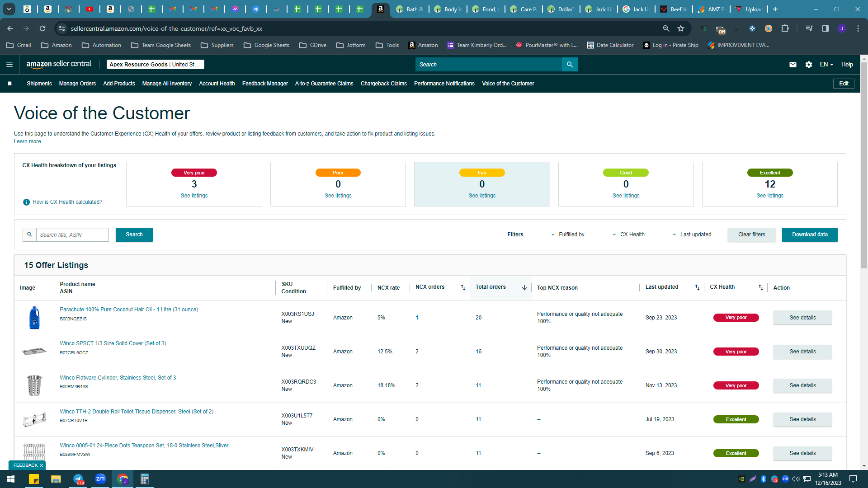Image resolution: width=868 pixels, height=488 pixels.
Task: Open Chargeback Claims page
Action: 384,84
